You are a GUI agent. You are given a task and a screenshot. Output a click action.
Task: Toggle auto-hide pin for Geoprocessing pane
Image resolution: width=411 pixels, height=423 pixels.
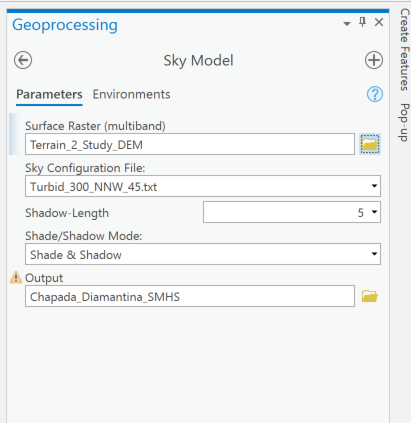362,22
